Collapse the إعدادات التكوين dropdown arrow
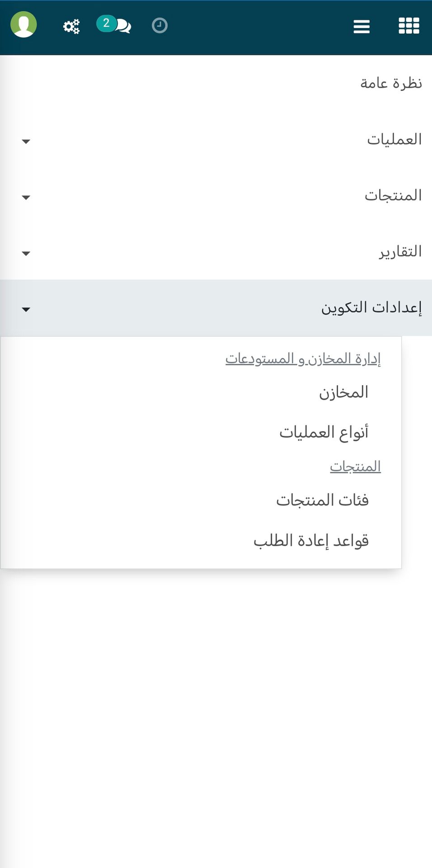 (26, 310)
